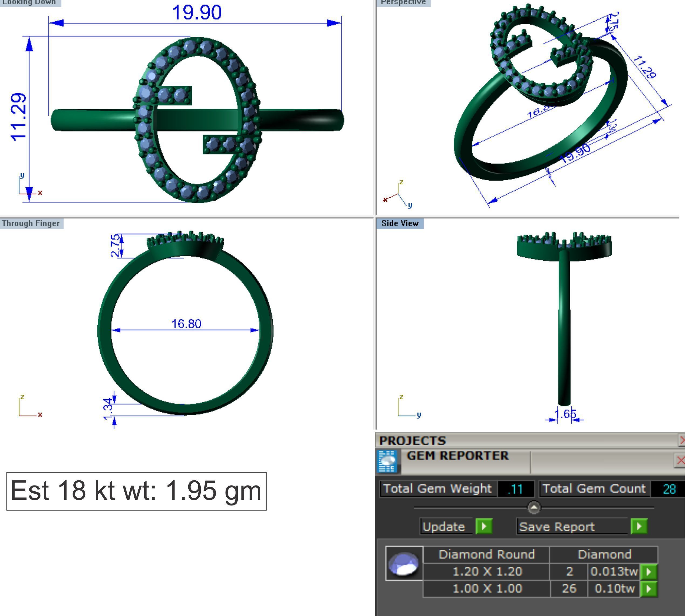Click the Est 18 kt wt text box
Screen dimensions: 685x616
click(136, 491)
